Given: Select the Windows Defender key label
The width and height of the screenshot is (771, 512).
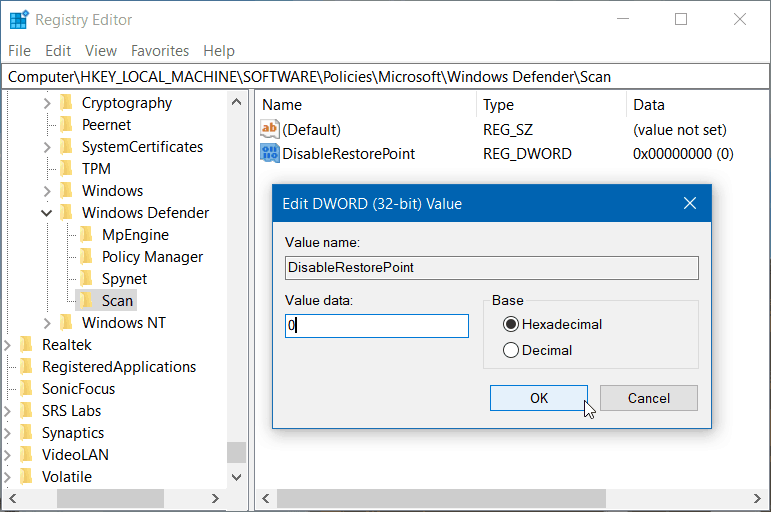Looking at the screenshot, I should [x=145, y=212].
